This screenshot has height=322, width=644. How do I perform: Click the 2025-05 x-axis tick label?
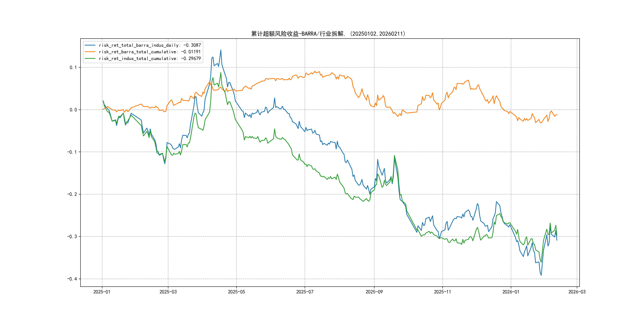[236, 292]
